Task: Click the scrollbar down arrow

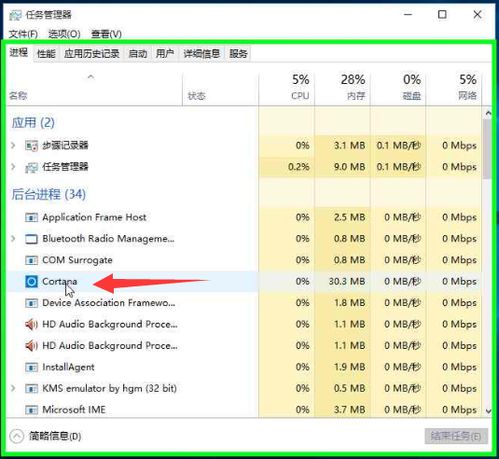Action: tap(488, 411)
